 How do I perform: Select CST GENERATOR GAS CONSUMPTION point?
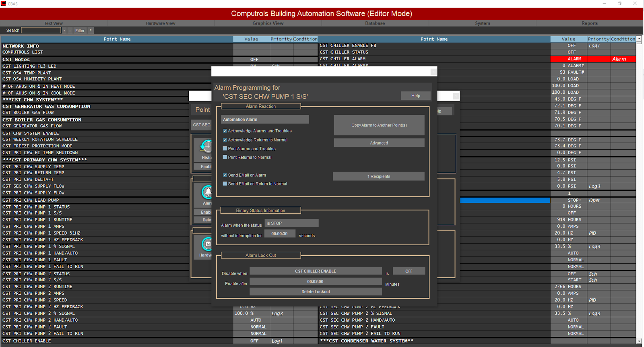tap(95, 106)
